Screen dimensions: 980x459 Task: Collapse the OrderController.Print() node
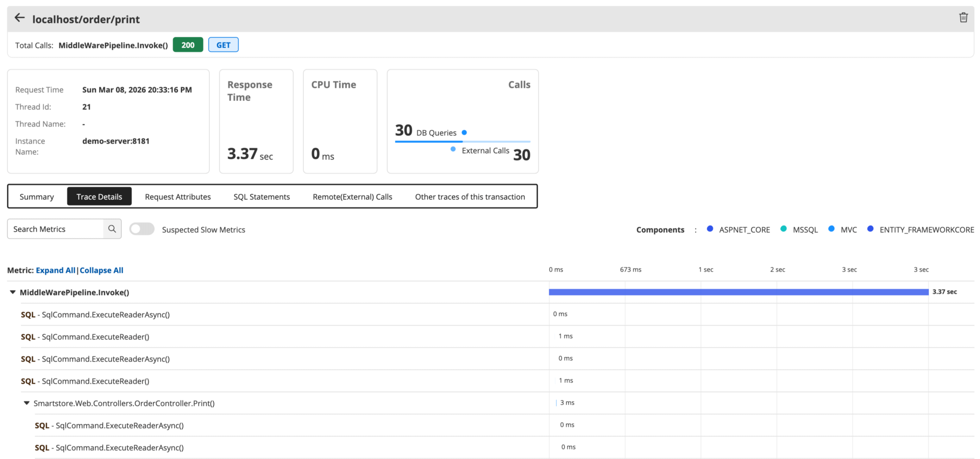[27, 403]
